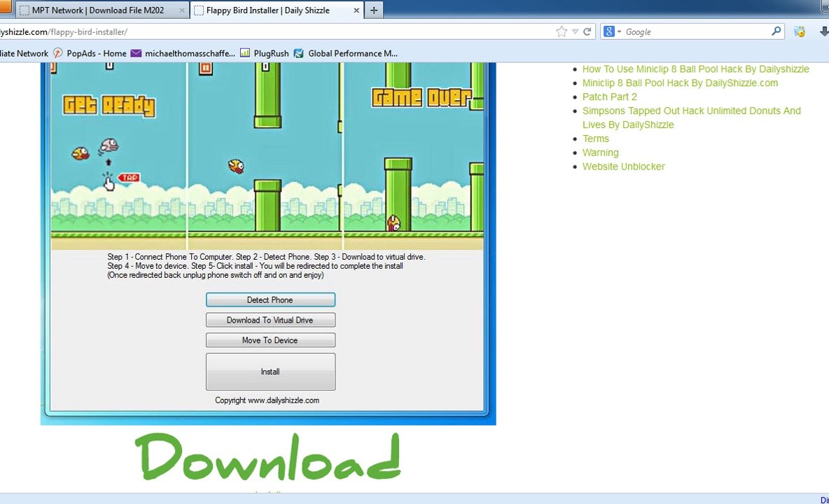Click the middle Flappy Bird gameplay screenshot
The image size is (829, 504).
tap(265, 156)
